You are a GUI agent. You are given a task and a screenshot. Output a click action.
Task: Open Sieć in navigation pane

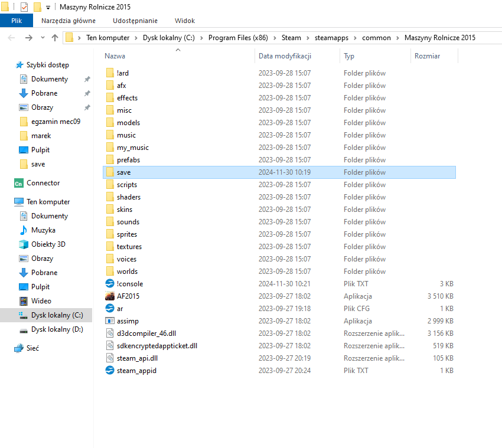[32, 348]
